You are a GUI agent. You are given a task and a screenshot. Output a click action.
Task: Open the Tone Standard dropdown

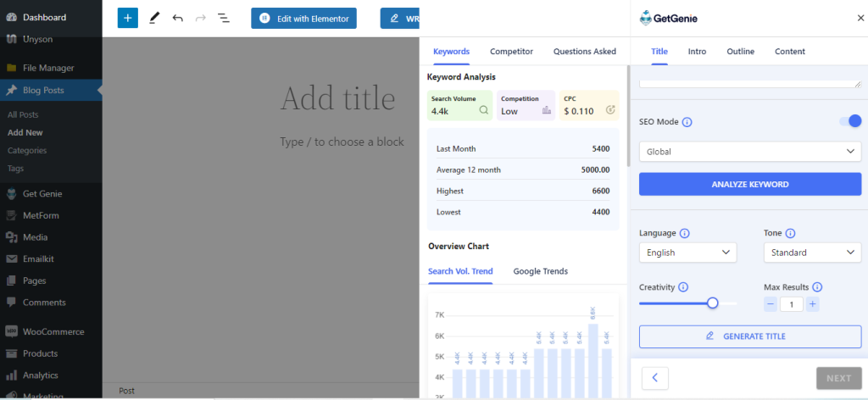[x=813, y=253]
